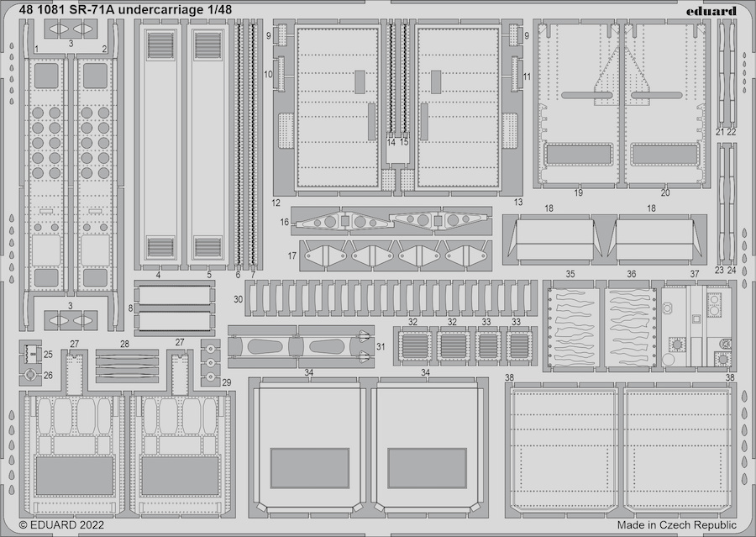This screenshot has height=537, width=756.
Task: Click the number label '15'
Action: point(404,142)
